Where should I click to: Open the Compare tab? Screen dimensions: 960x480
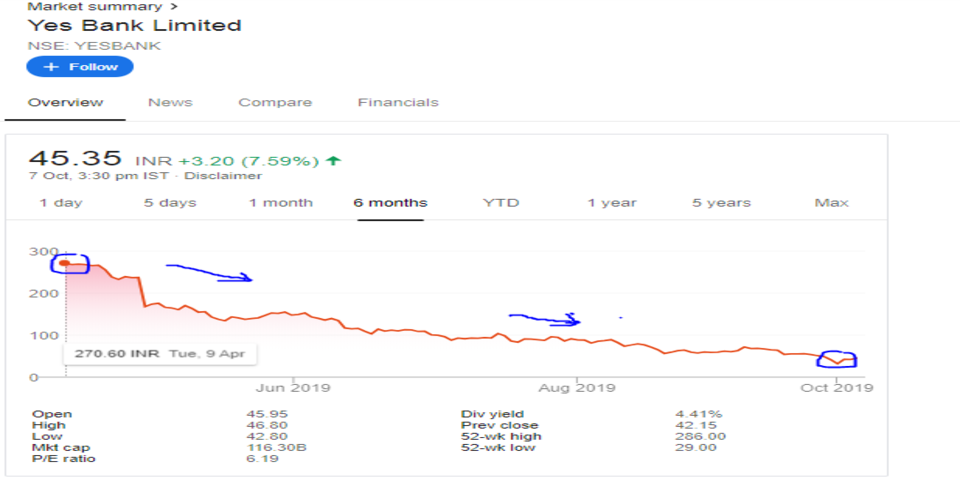pyautogui.click(x=275, y=102)
